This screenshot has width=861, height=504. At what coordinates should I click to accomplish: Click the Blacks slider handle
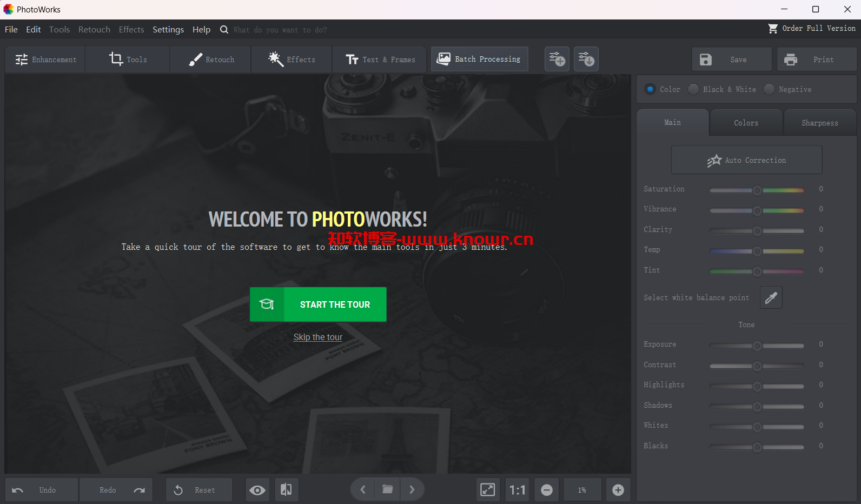[x=757, y=447]
